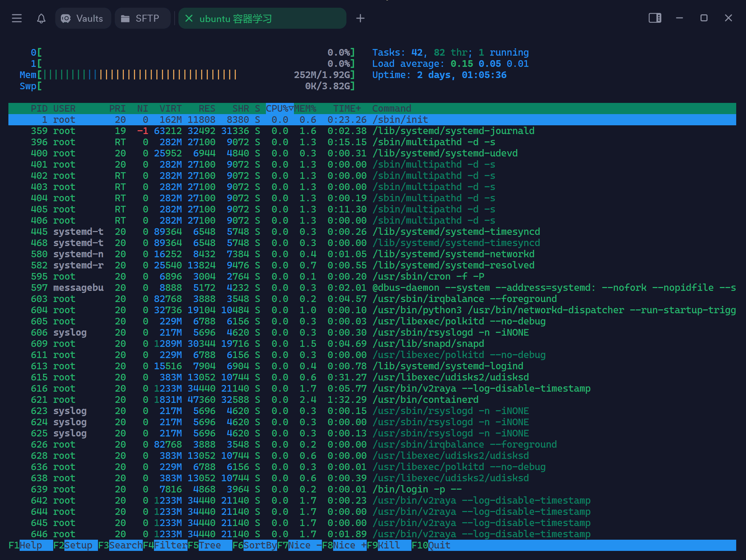Add a new tab with plus icon

pyautogui.click(x=360, y=18)
